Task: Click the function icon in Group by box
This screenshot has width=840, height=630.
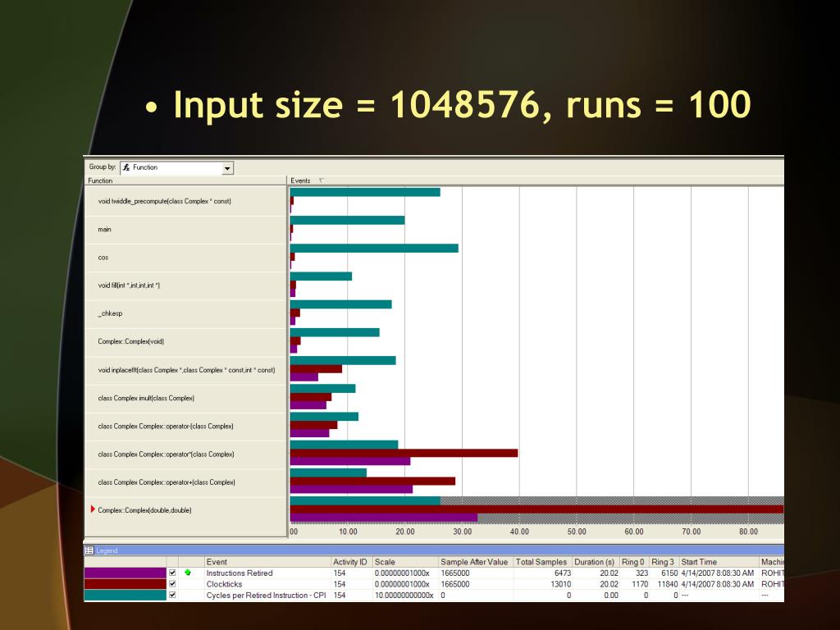Action: pyautogui.click(x=126, y=167)
